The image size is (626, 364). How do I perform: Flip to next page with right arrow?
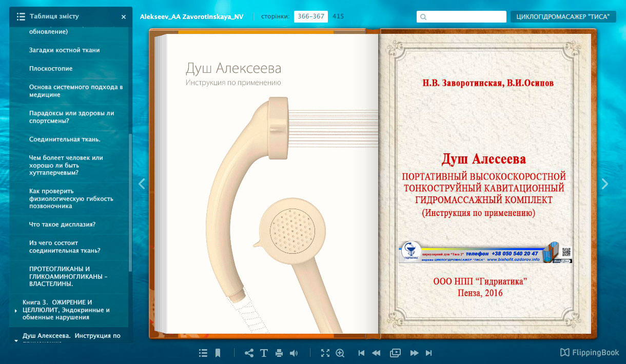point(605,184)
